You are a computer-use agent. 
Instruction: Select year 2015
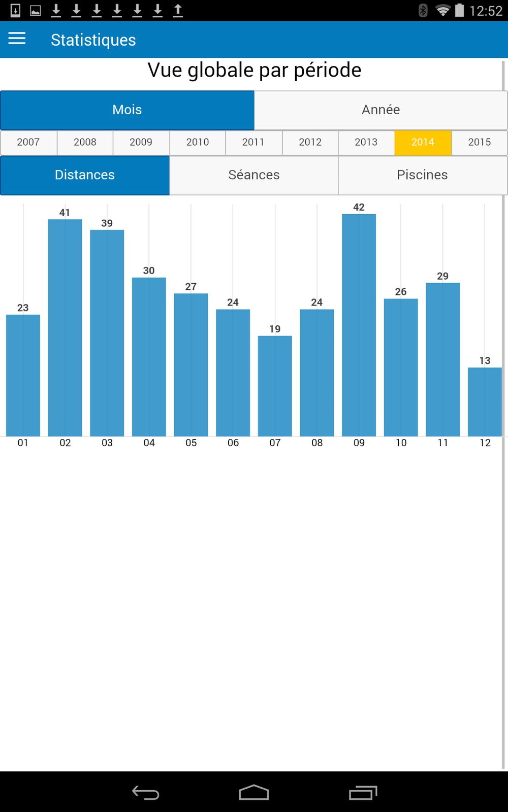tap(479, 143)
